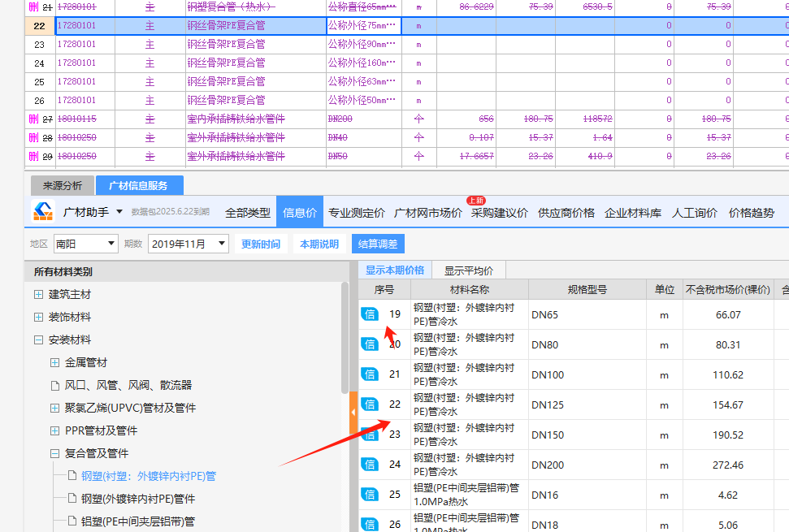The image size is (789, 532).
Task: Click 公称外径160m specification cell
Action: [x=364, y=63]
